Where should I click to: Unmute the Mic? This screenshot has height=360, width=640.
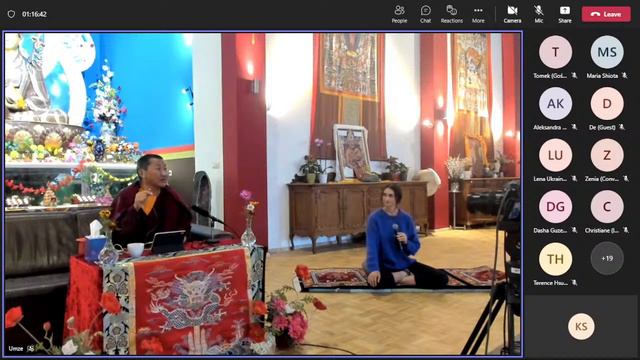pos(539,14)
